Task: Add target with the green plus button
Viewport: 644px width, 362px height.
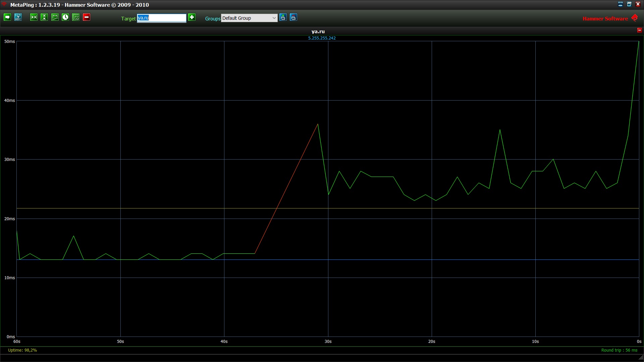Action: click(192, 17)
